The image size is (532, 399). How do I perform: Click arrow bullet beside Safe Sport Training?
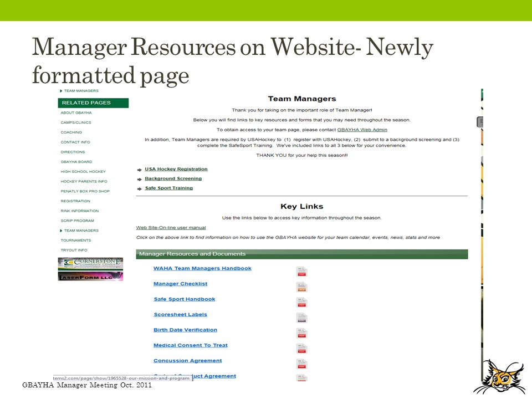click(140, 188)
